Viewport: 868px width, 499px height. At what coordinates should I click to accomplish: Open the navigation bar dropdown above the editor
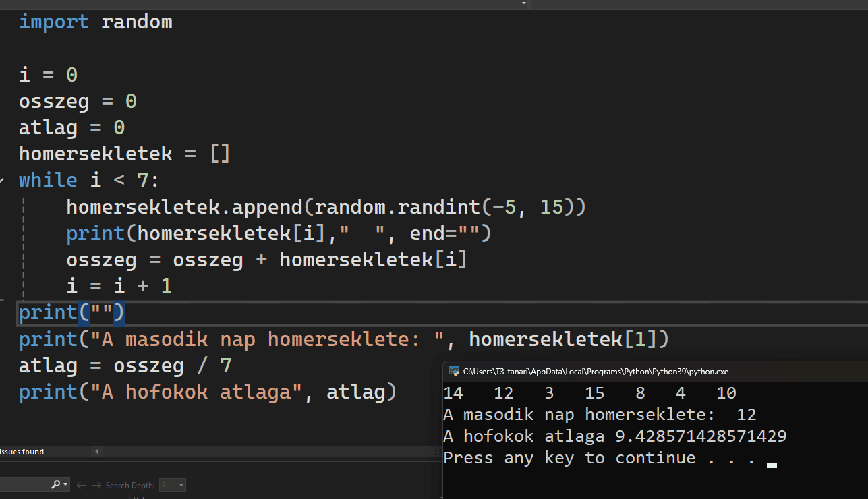(524, 3)
